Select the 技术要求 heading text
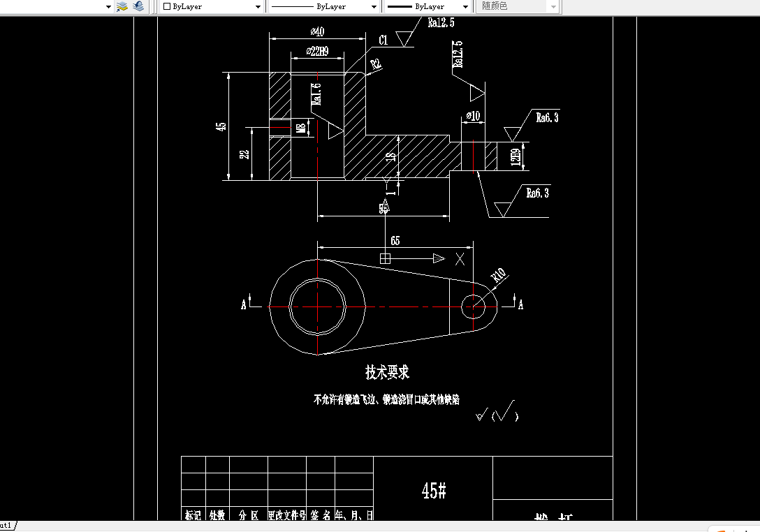Screen dimensions: 760x532 point(387,372)
